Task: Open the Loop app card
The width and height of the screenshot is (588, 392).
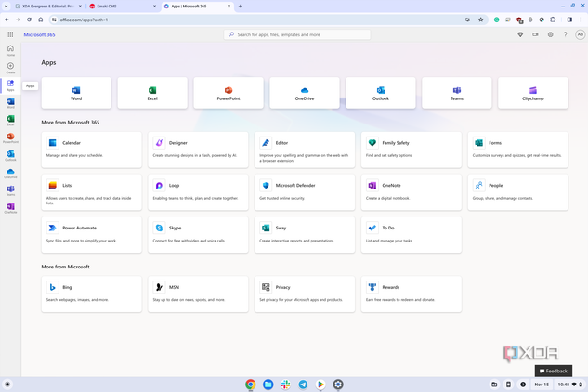Action: pos(198,192)
